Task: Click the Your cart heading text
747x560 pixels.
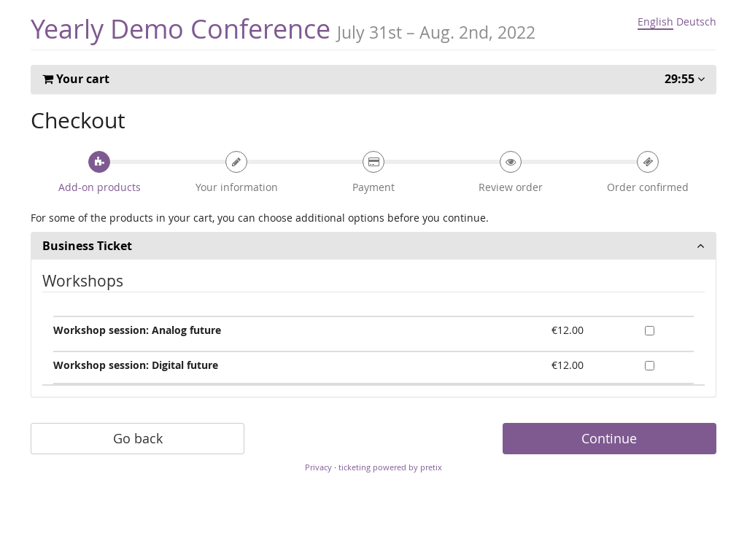Action: (x=82, y=79)
